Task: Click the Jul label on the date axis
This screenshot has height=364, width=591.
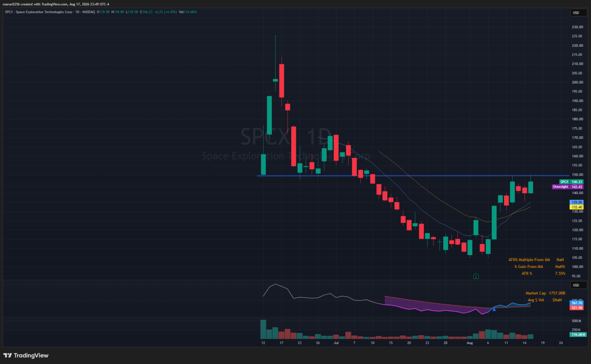Action: coord(336,343)
